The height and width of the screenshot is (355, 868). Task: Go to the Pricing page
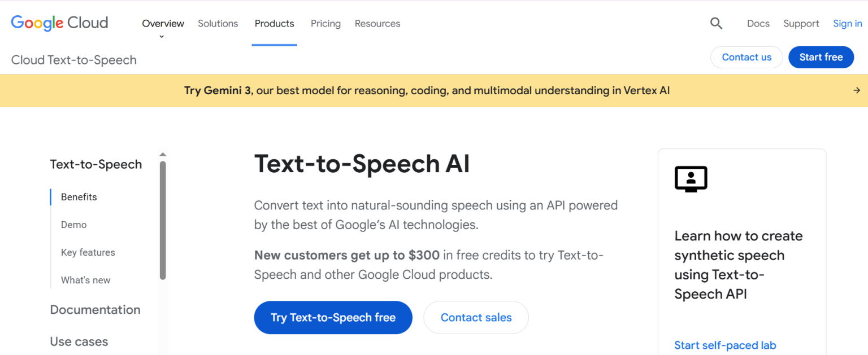point(325,24)
